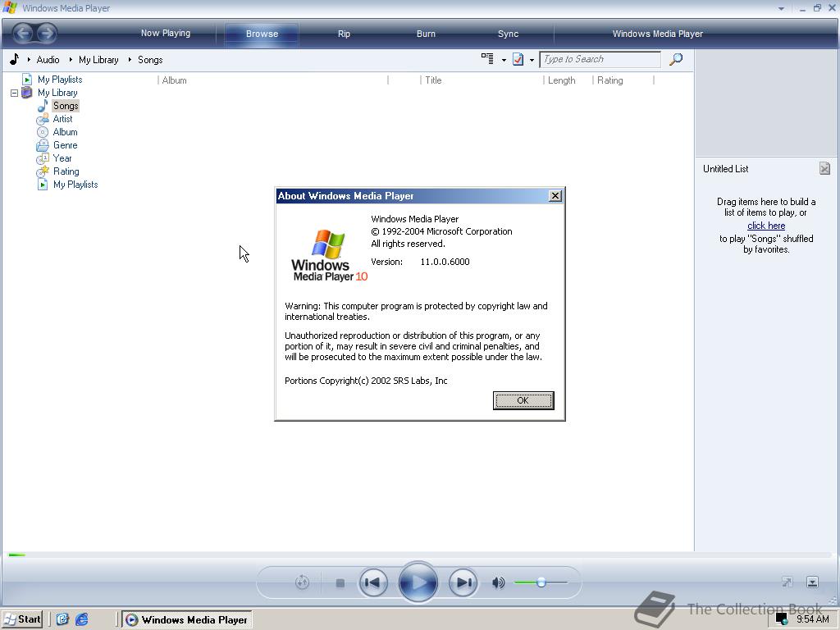840x630 pixels.
Task: Select Genre in the library tree
Action: pos(65,145)
